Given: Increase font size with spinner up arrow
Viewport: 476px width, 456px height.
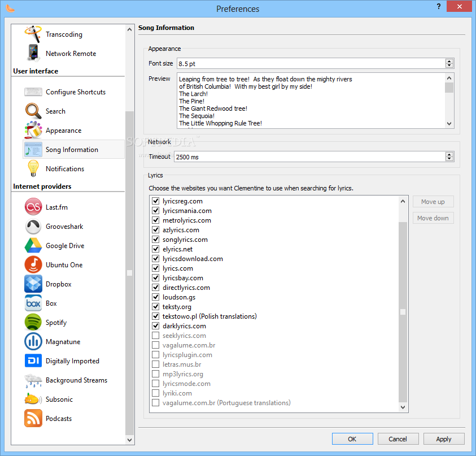Looking at the screenshot, I should click(449, 61).
